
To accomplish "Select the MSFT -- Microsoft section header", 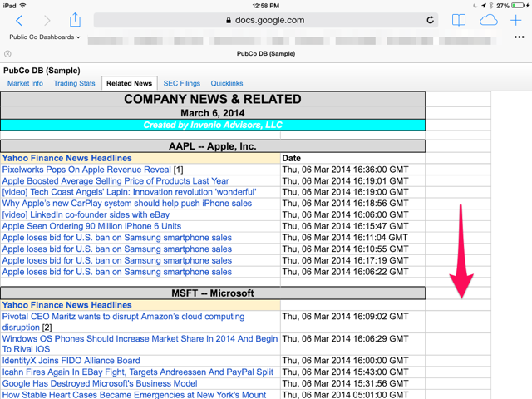I will pyautogui.click(x=213, y=293).
